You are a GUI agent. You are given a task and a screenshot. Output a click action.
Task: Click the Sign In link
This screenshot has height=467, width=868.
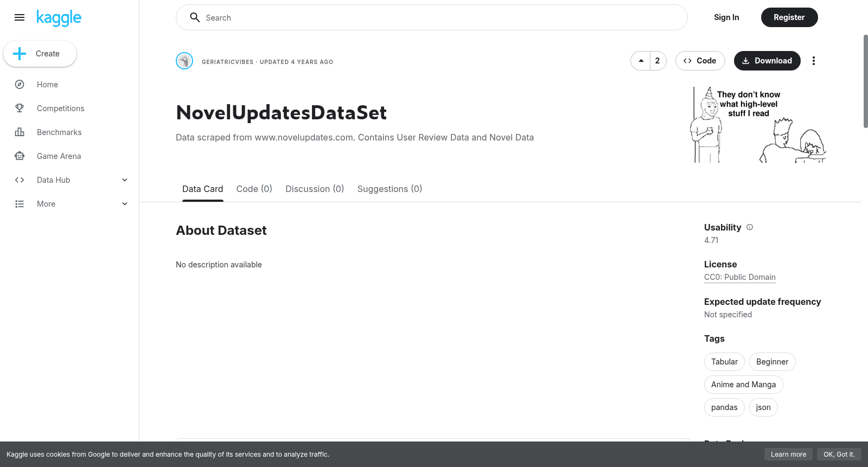[x=726, y=17]
